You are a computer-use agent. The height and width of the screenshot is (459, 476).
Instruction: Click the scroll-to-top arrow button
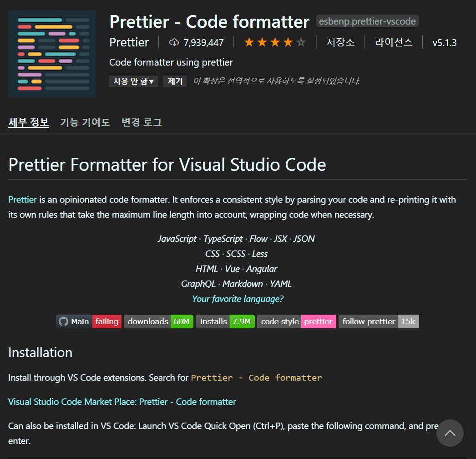[450, 433]
